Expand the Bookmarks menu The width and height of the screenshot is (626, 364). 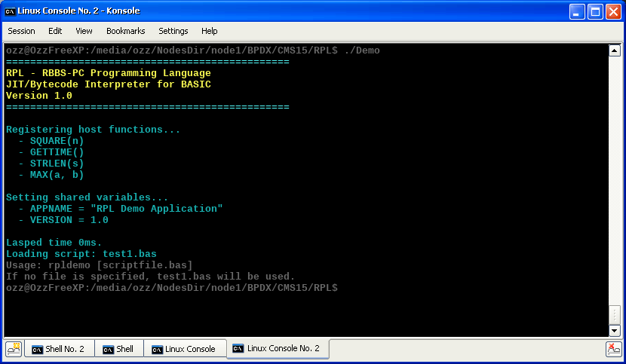[124, 31]
